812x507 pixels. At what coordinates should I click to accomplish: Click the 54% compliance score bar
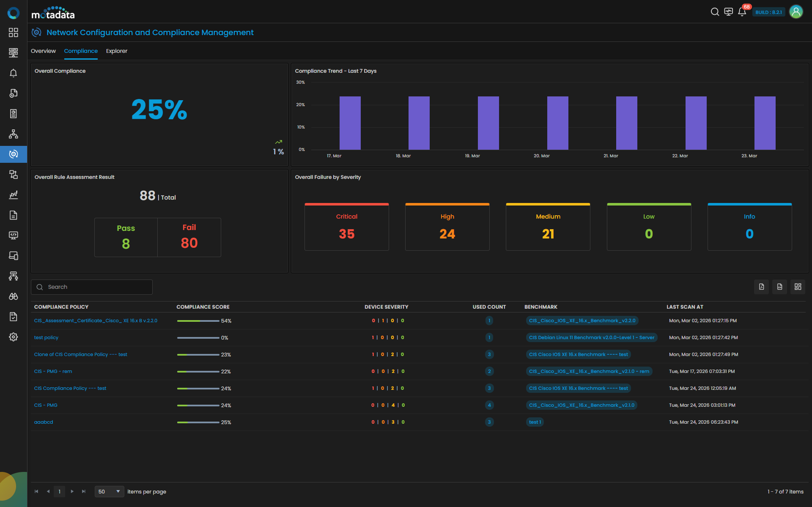coord(198,321)
